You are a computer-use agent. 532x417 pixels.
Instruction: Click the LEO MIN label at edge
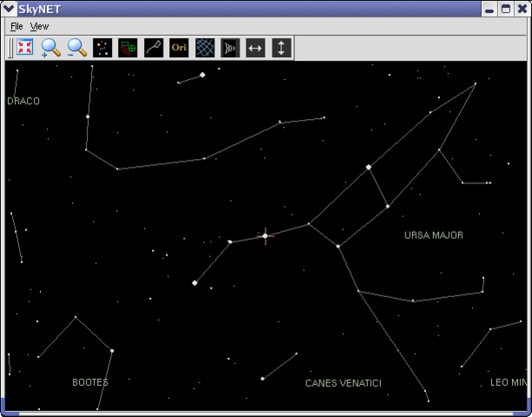click(509, 382)
